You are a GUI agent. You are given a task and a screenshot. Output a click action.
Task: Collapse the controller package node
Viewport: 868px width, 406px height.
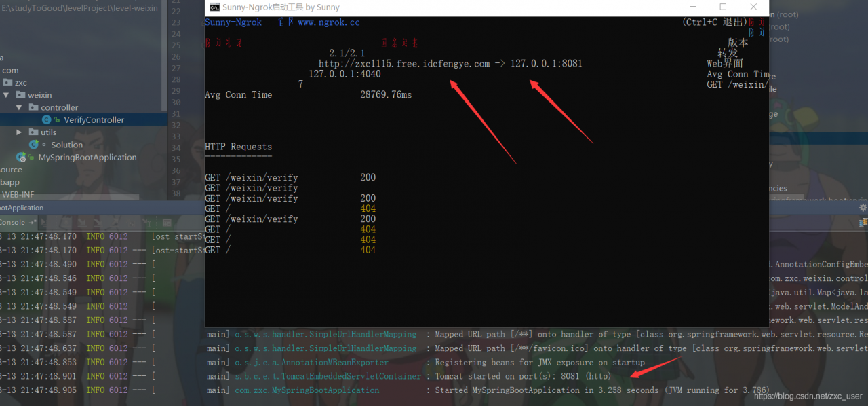(x=19, y=107)
